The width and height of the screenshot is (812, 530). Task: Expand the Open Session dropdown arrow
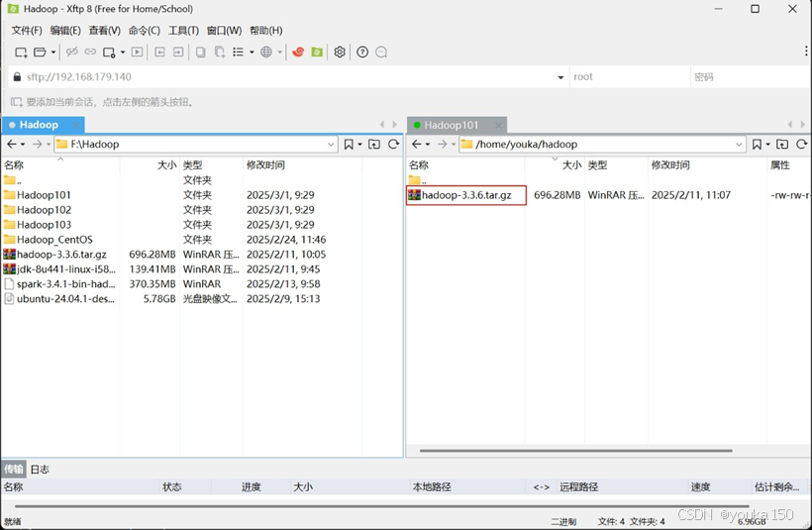(52, 52)
